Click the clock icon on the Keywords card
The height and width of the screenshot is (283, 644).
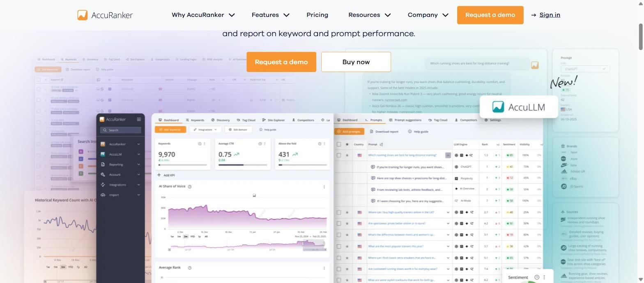(200, 144)
